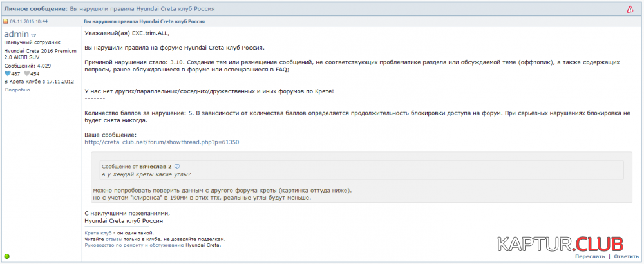Click the Переслать forward button
This screenshot has width=644, height=264.
point(589,256)
